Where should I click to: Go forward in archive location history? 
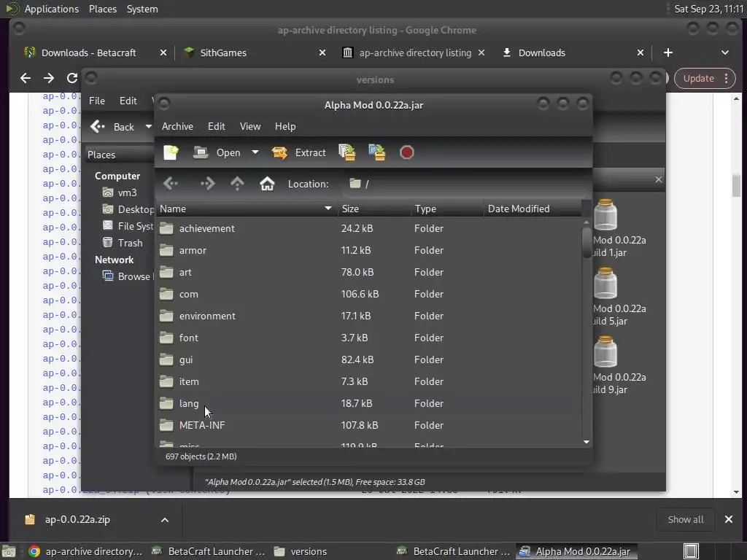coord(207,184)
